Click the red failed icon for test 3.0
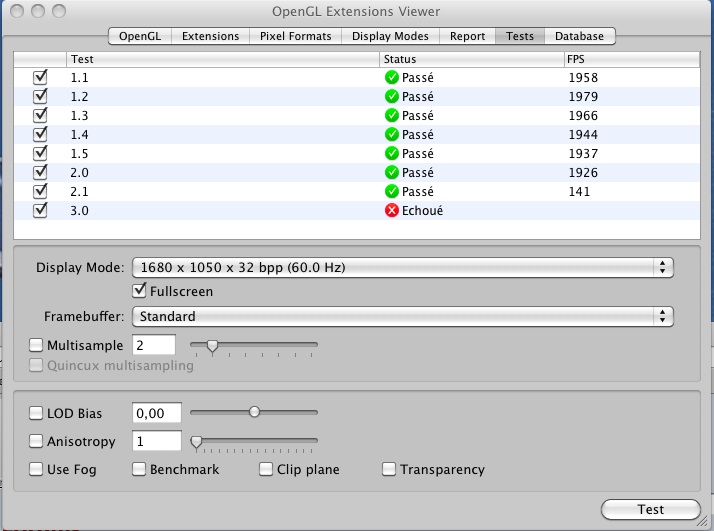 click(x=392, y=210)
